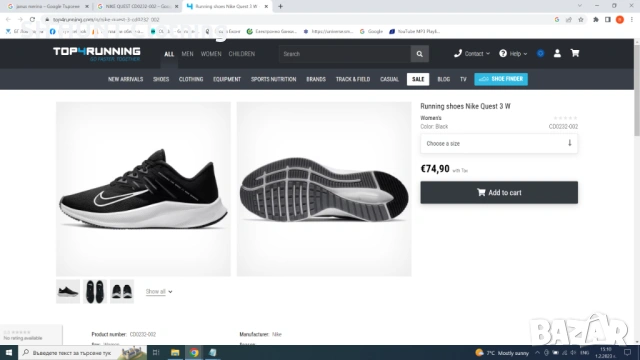
Task: Click the SHOE FINDER button
Action: click(x=501, y=79)
